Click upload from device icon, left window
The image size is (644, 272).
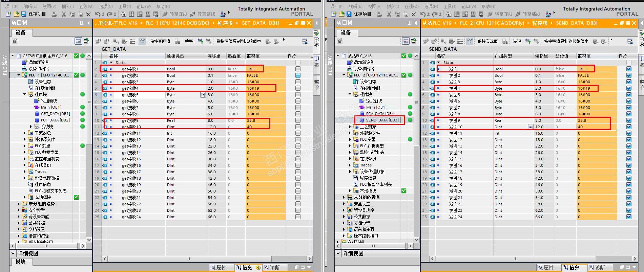[140, 14]
